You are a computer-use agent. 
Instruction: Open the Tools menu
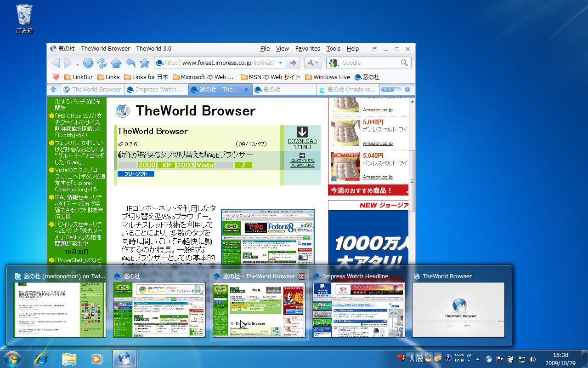[334, 49]
